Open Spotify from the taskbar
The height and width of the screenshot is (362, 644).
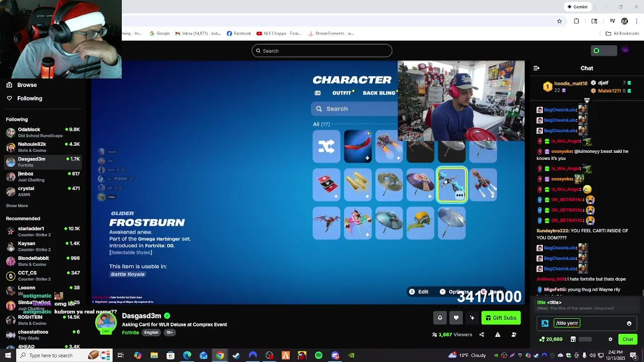[318, 355]
